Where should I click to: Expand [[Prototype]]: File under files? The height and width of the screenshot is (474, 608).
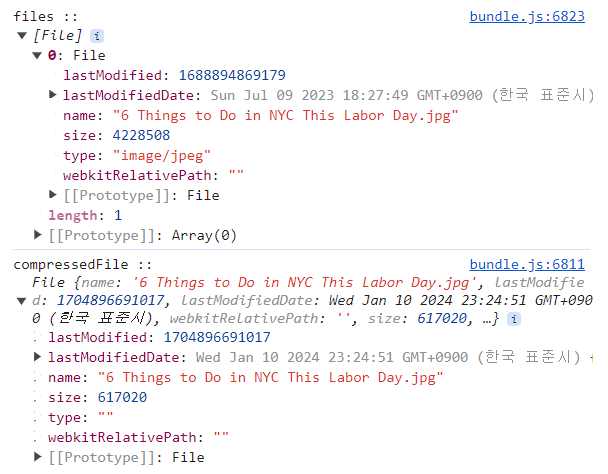point(53,194)
